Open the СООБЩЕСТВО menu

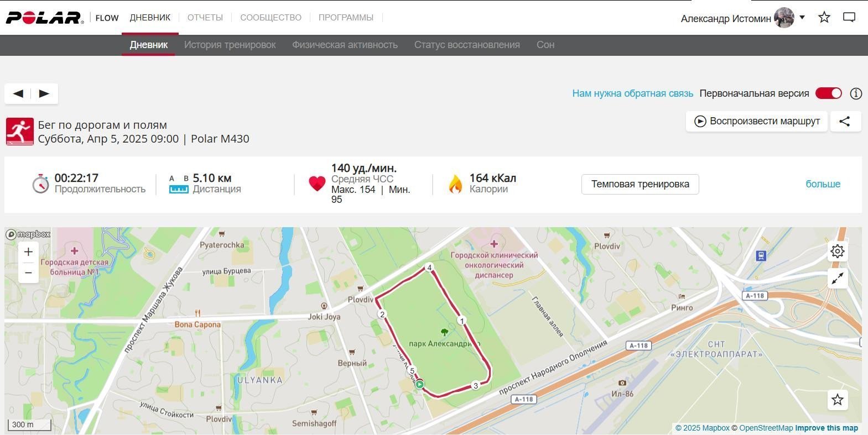tap(271, 18)
